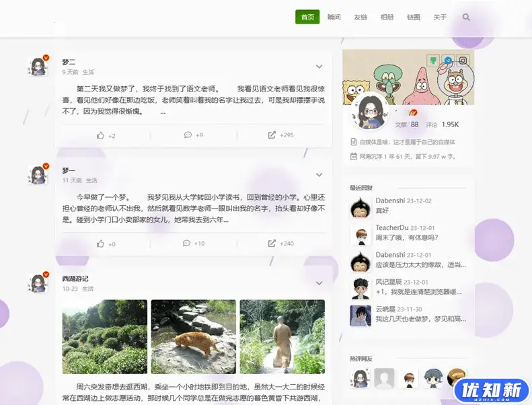Select headphone boy avatar under 热评网友

click(x=433, y=378)
